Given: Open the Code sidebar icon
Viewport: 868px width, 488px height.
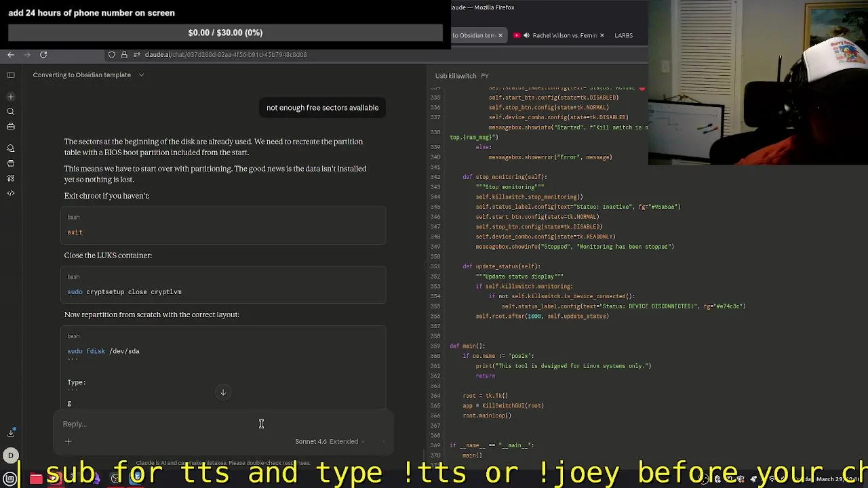Looking at the screenshot, I should (11, 193).
